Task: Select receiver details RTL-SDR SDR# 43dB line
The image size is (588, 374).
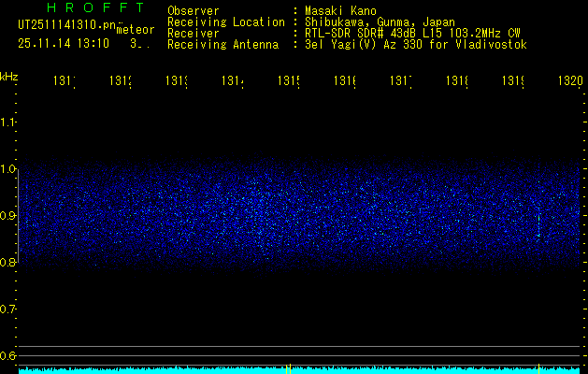Action: pos(412,34)
